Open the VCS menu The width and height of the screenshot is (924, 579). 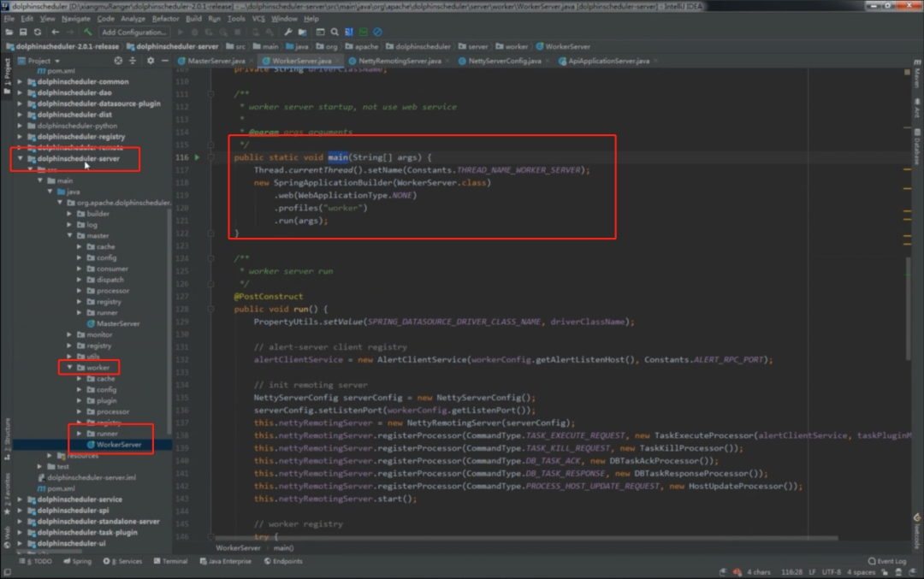click(x=258, y=19)
